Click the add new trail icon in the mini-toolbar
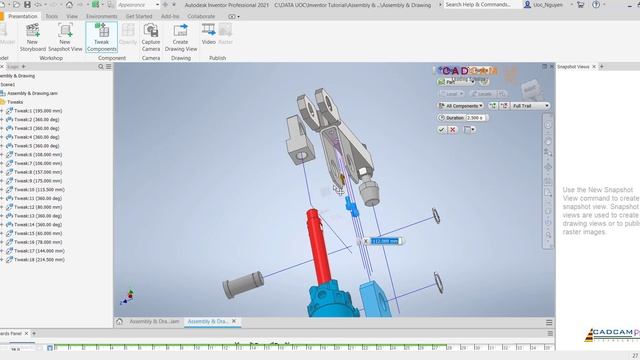 493,106
